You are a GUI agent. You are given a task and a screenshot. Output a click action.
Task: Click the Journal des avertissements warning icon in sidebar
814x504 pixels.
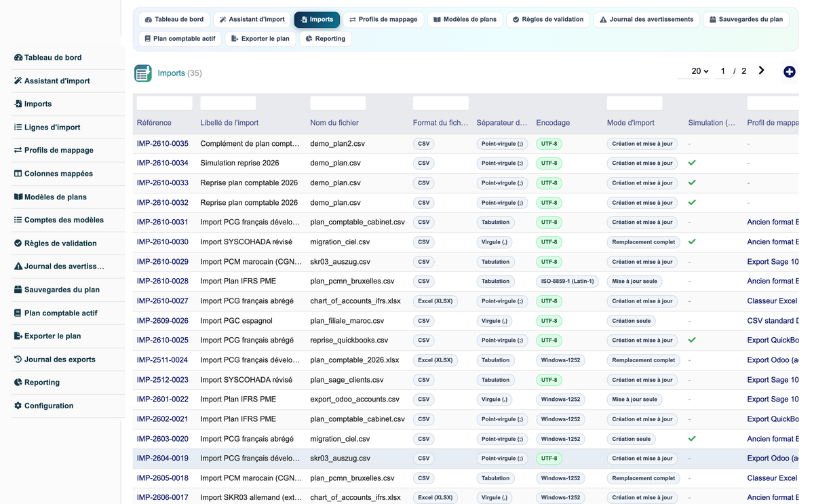(18, 267)
